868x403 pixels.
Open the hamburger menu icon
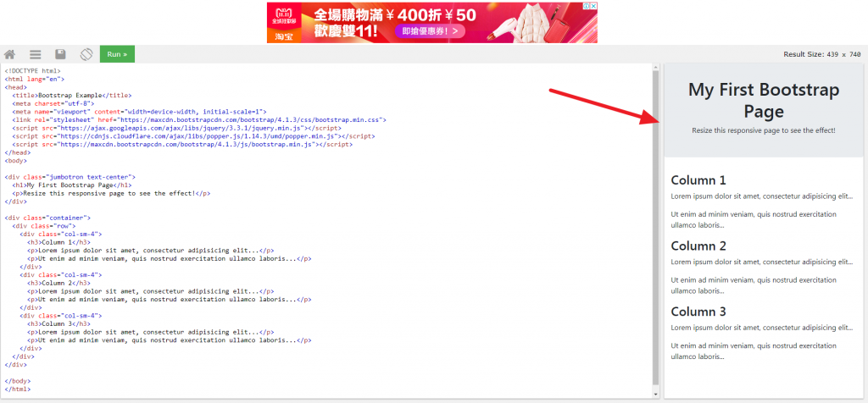click(36, 54)
